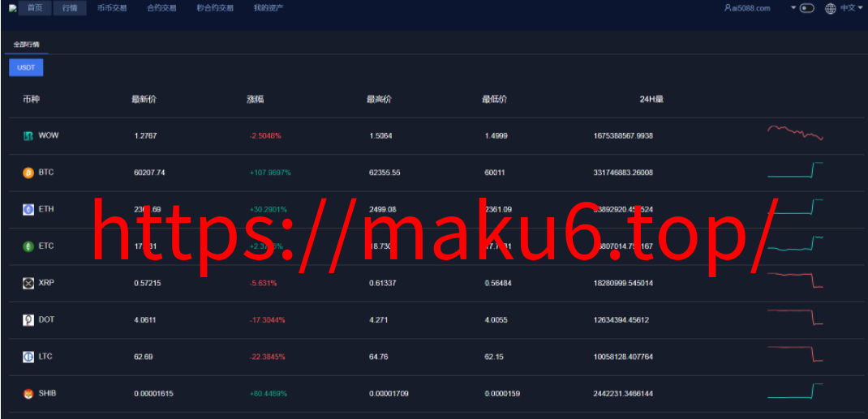Screen dimensions: 868x419
Task: Click XRP lowest price 0.56484
Action: pyautogui.click(x=497, y=283)
